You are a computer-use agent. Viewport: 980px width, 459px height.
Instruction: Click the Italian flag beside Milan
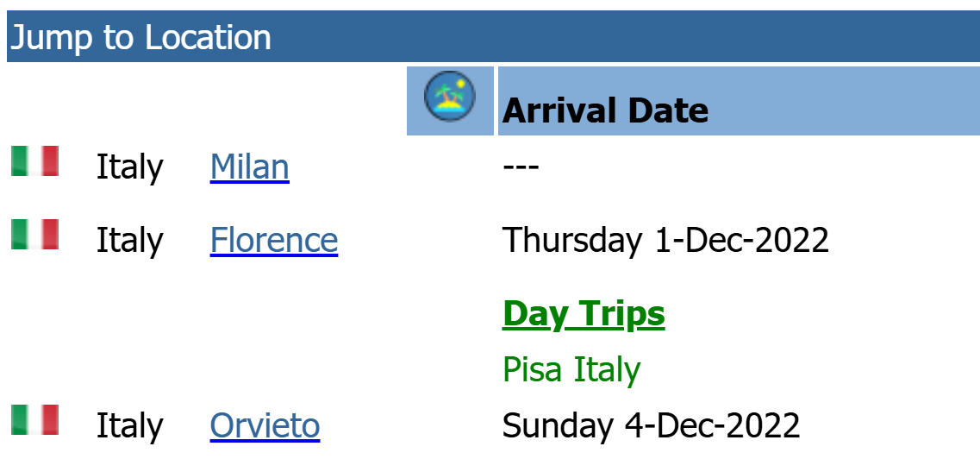click(35, 161)
